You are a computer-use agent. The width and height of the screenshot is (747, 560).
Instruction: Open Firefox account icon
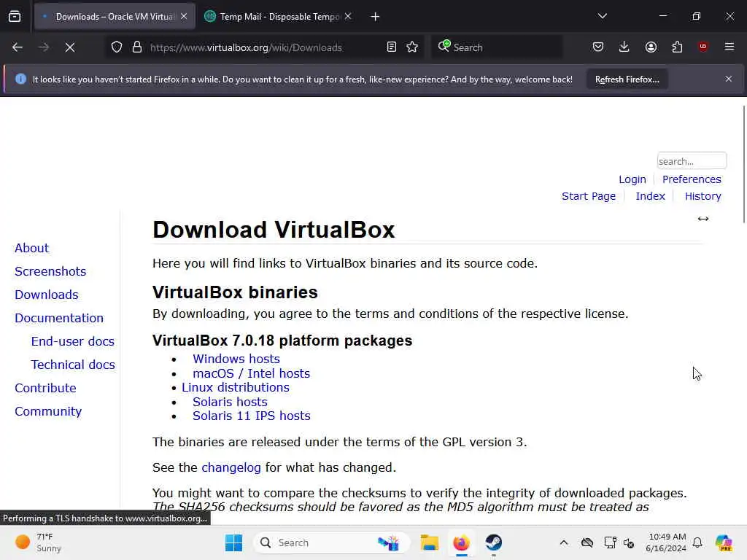coord(651,47)
